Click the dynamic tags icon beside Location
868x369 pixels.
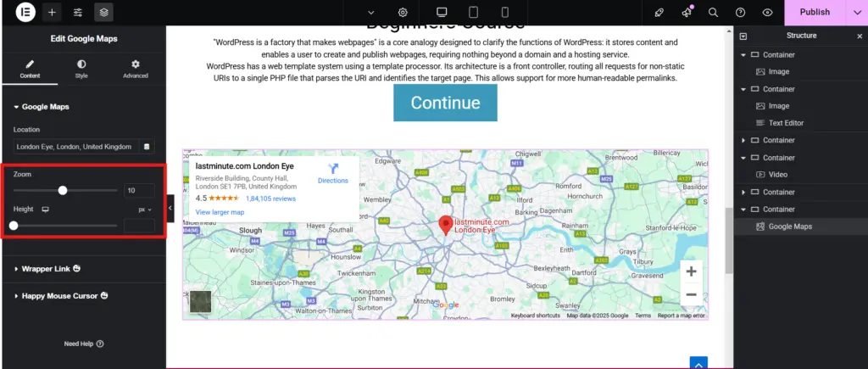(147, 147)
